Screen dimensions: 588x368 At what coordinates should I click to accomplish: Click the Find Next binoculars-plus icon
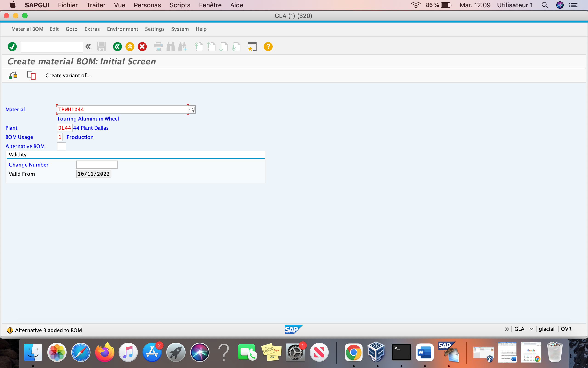pyautogui.click(x=183, y=46)
